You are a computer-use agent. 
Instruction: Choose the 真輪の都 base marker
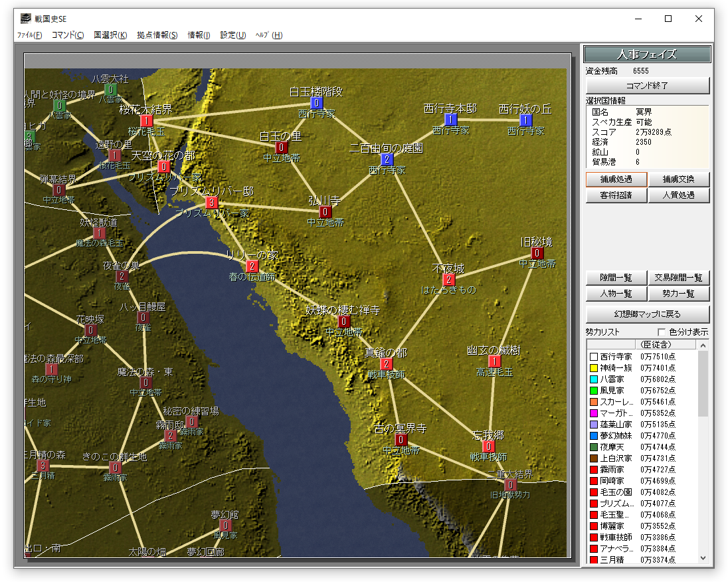point(386,363)
